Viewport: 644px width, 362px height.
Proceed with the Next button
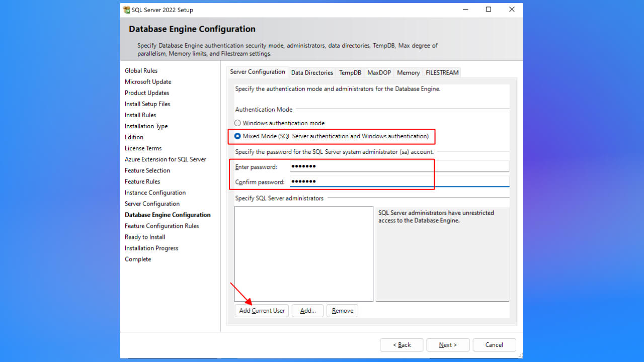448,345
